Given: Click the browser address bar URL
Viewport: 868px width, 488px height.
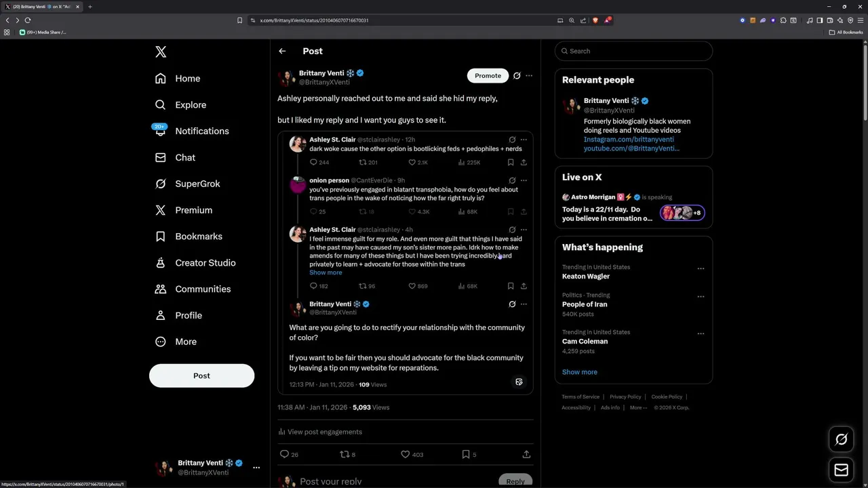Looking at the screenshot, I should click(x=315, y=20).
